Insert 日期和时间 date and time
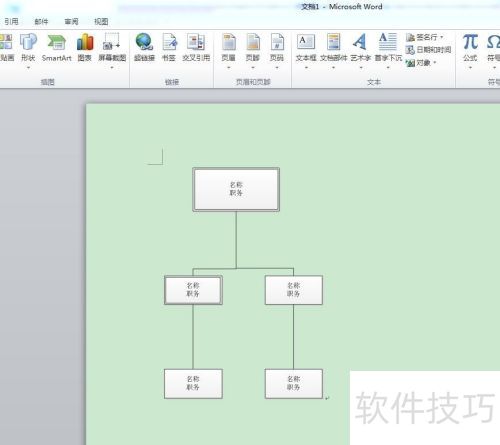500x445 pixels. [x=428, y=50]
